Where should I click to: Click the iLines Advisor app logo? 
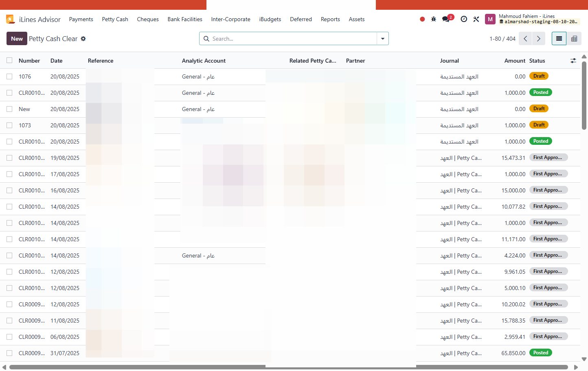tap(11, 19)
